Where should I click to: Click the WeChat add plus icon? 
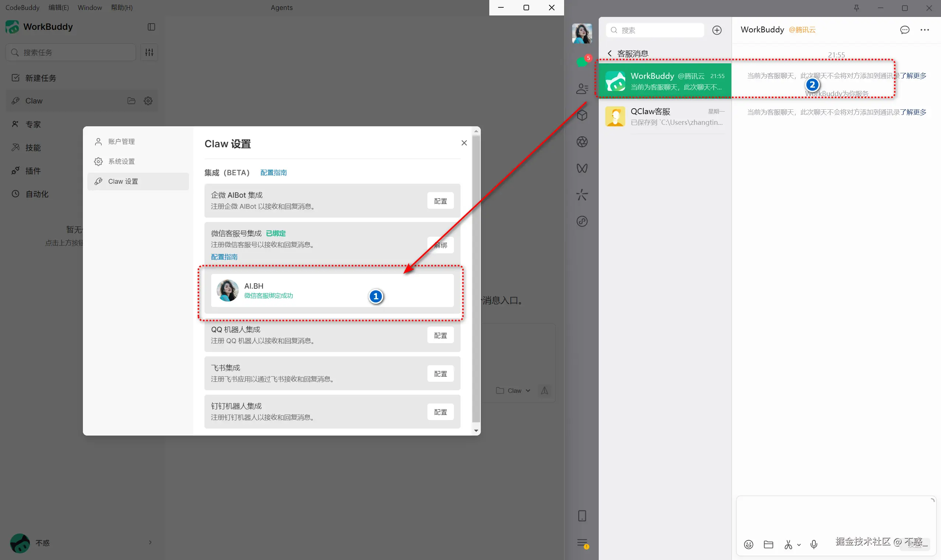click(716, 30)
